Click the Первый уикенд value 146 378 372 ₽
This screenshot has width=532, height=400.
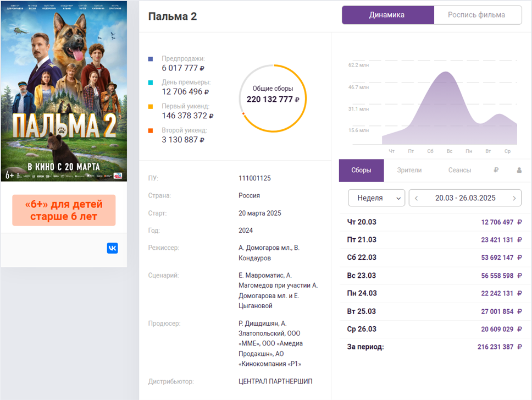[187, 116]
